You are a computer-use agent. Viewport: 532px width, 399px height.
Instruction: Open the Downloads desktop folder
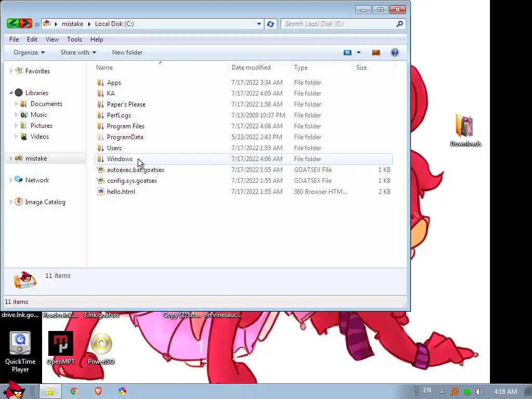(465, 130)
